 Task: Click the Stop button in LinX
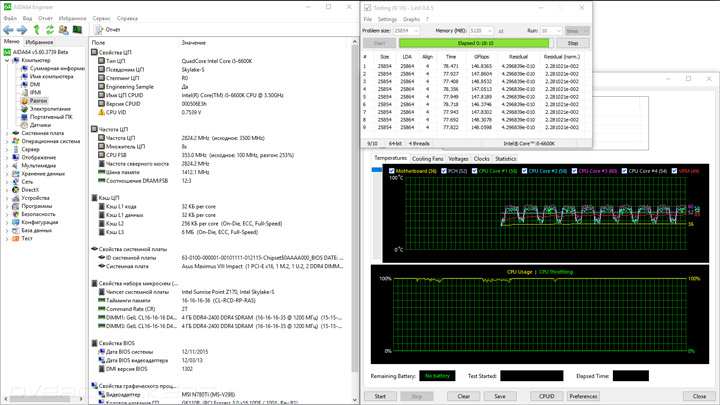tap(573, 43)
